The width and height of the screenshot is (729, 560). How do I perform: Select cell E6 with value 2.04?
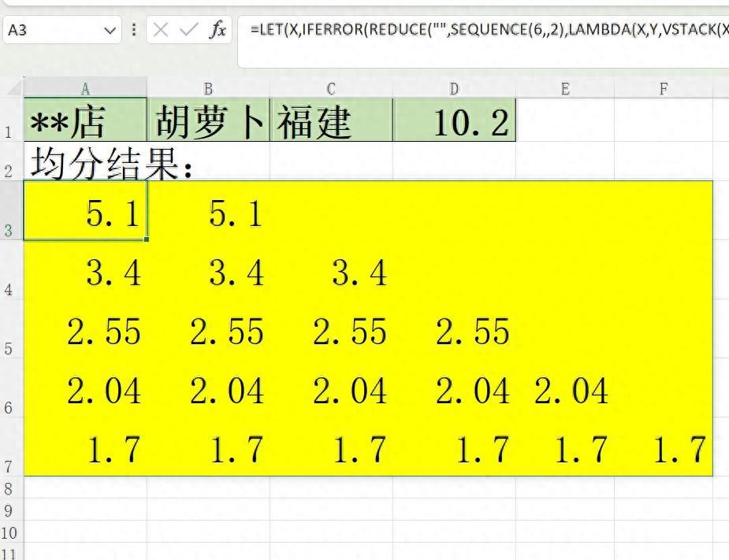(565, 388)
